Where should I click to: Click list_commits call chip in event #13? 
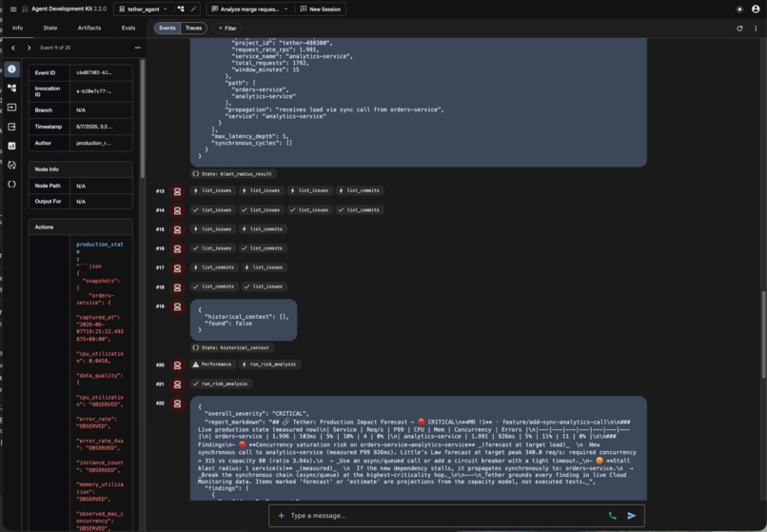(x=359, y=190)
